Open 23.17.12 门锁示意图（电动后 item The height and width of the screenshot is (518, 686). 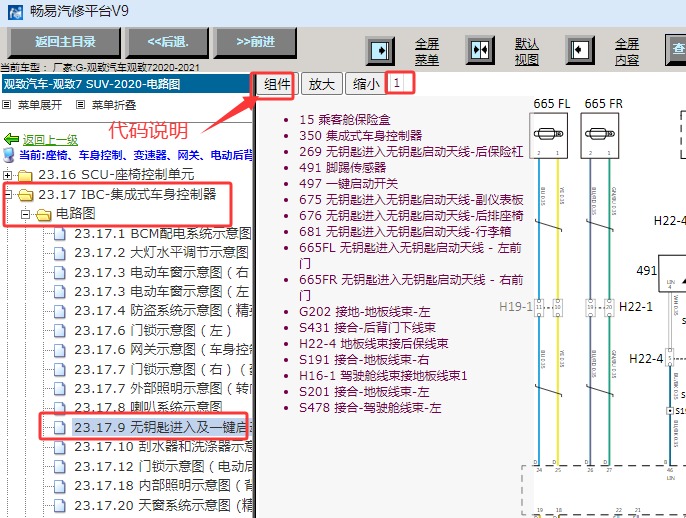point(163,466)
